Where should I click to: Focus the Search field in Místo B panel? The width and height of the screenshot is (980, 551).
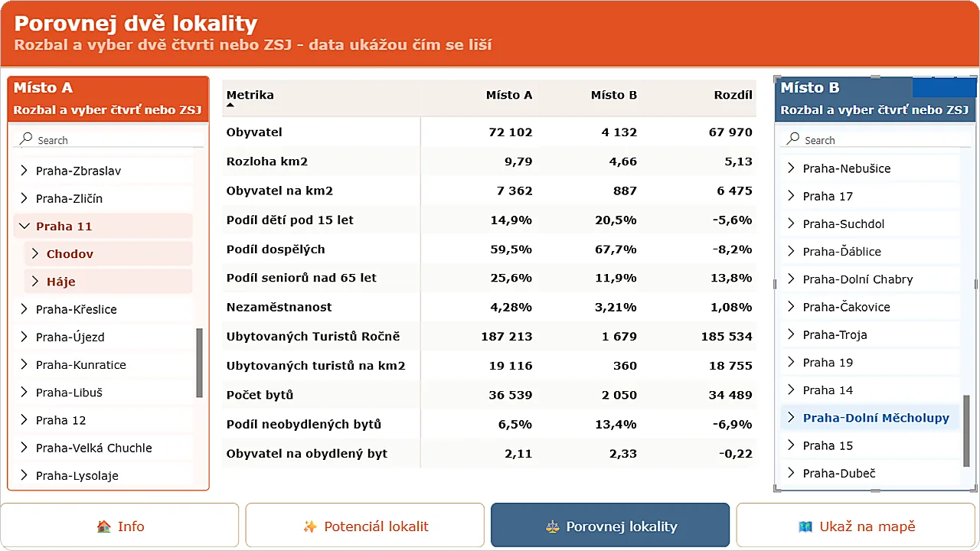click(878, 140)
